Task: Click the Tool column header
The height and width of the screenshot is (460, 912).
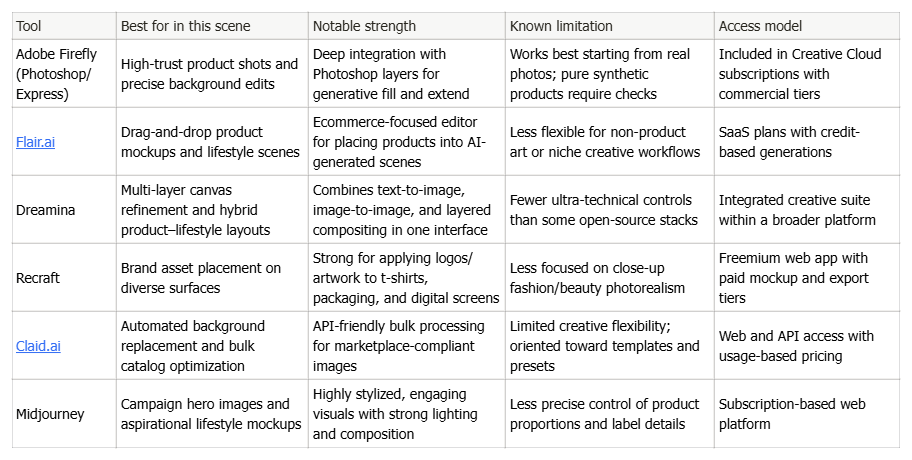Action: [64, 26]
